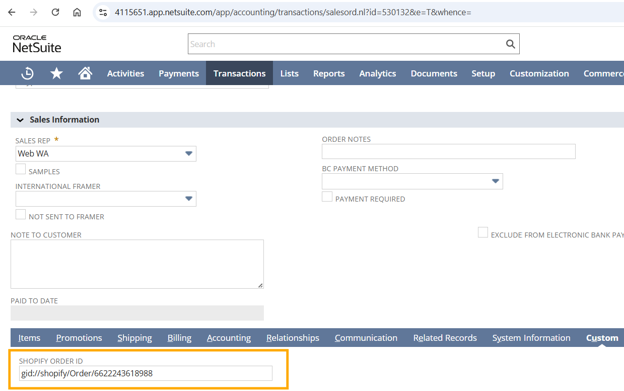Switch to the Items subtab
624x391 pixels.
29,338
